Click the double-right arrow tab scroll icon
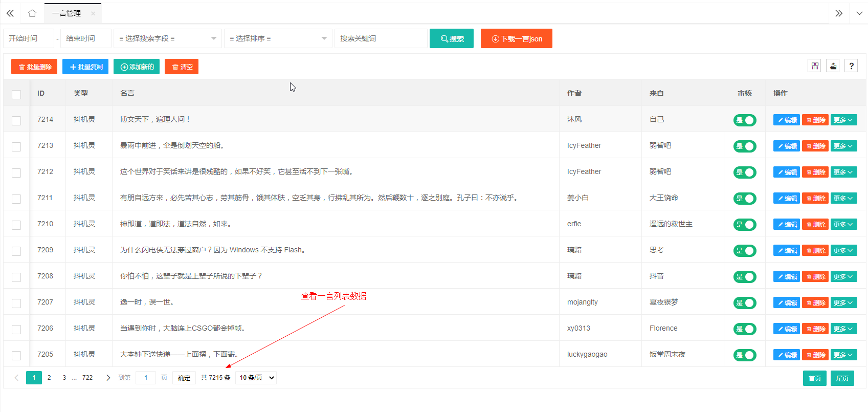The width and height of the screenshot is (868, 412). click(839, 13)
